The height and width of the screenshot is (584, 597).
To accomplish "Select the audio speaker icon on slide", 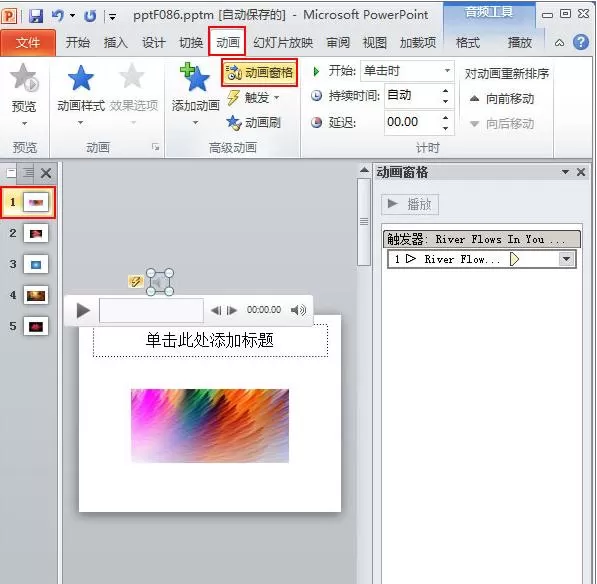I will pos(160,282).
